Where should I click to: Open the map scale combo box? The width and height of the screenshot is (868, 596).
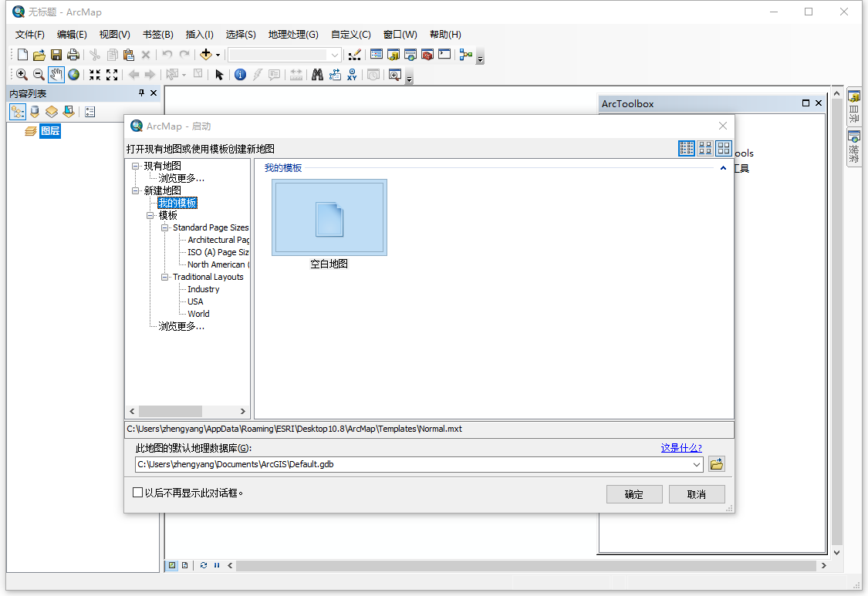[x=285, y=55]
